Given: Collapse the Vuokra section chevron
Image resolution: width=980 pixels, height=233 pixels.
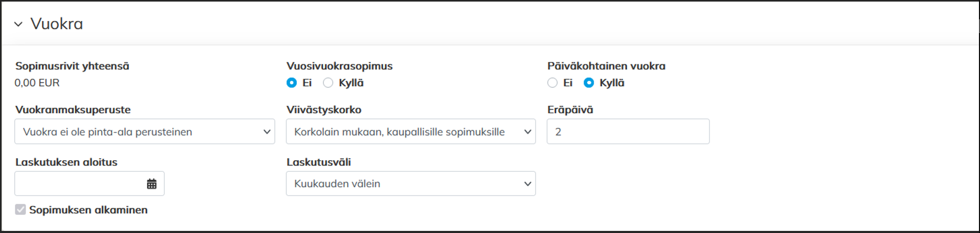Looking at the screenshot, I should [x=18, y=24].
